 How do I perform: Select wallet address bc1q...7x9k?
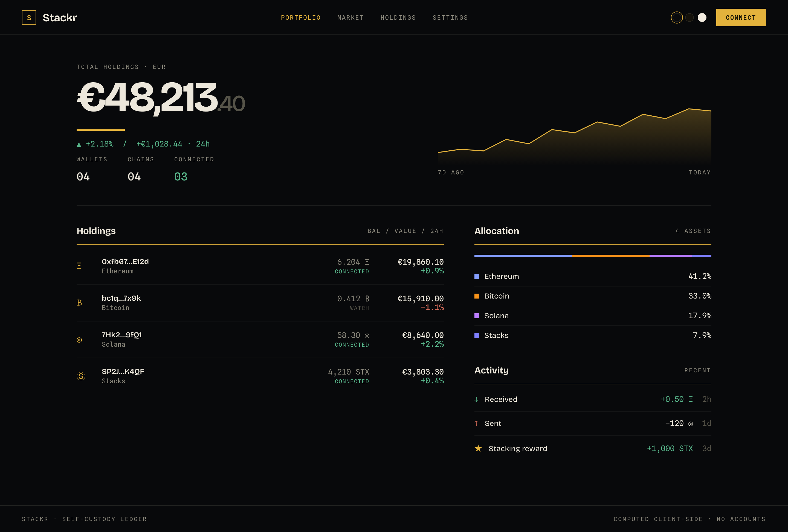coord(121,298)
